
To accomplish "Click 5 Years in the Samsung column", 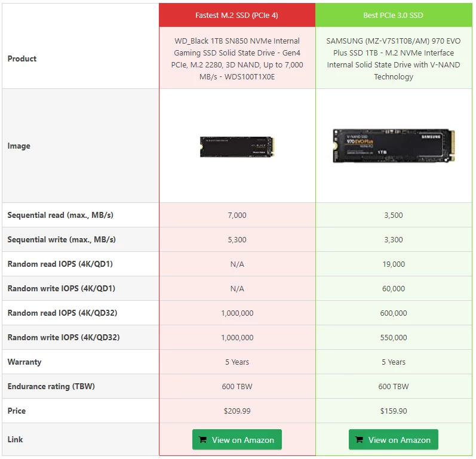I will [x=394, y=362].
